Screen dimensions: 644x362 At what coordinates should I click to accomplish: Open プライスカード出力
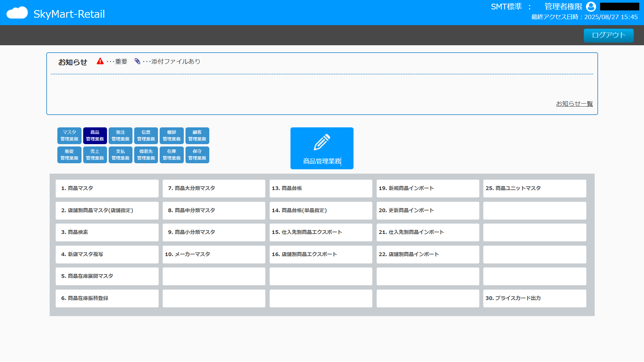[535, 298]
